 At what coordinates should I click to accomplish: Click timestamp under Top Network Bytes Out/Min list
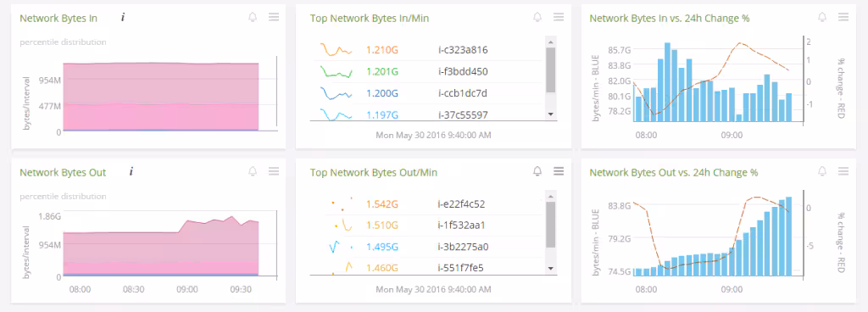point(433,289)
